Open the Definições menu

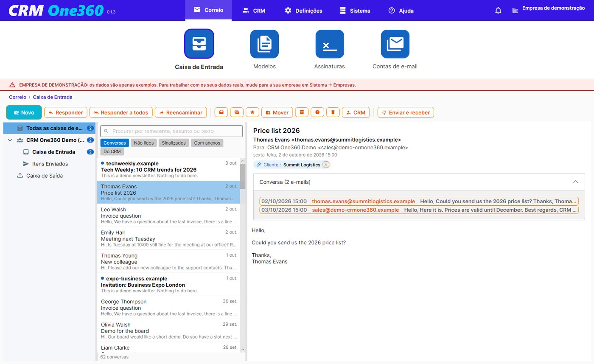[303, 11]
